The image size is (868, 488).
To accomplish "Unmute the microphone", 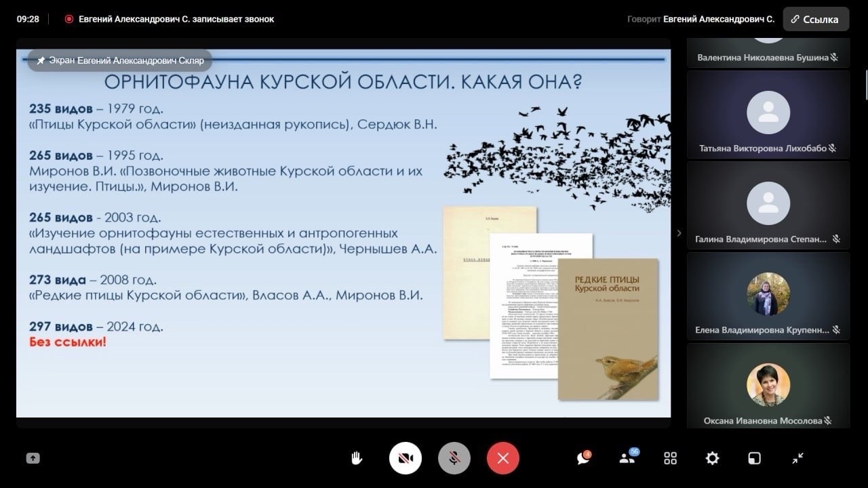I will point(454,458).
